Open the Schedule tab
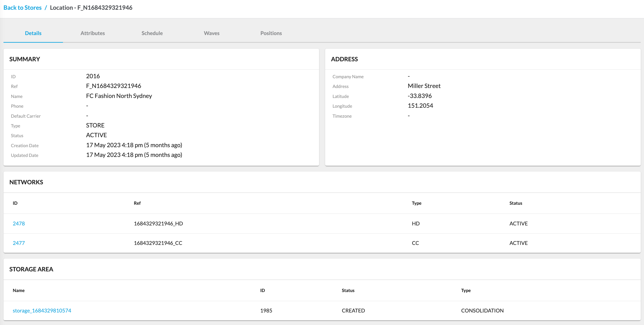The width and height of the screenshot is (644, 325). [x=152, y=33]
